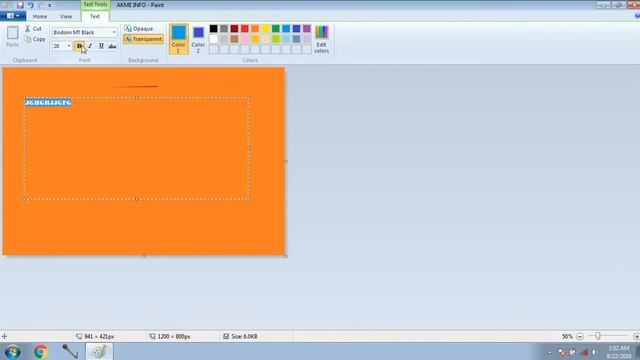Click the 50% zoom level text
Viewport: 640px width, 360px height.
(567, 336)
